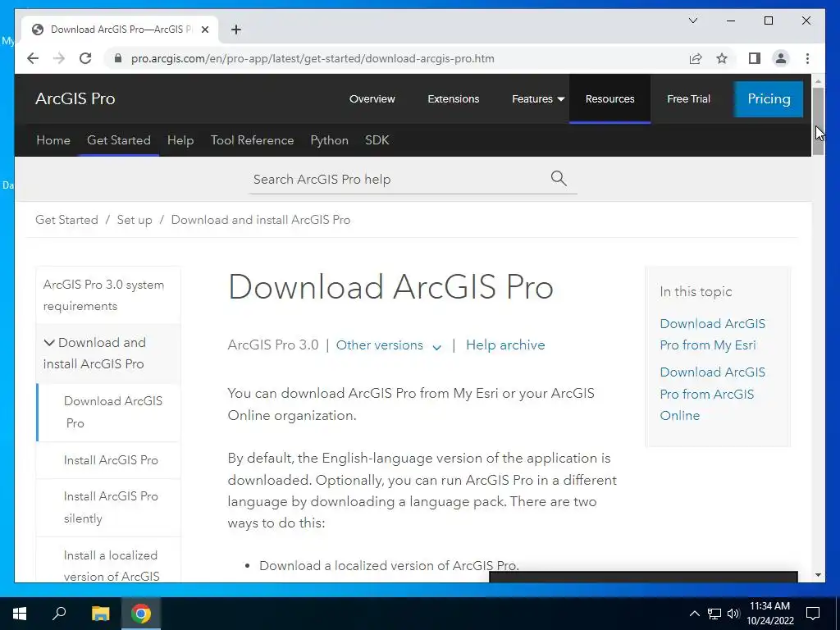This screenshot has width=840, height=630.
Task: Click the Pricing button
Action: click(768, 99)
